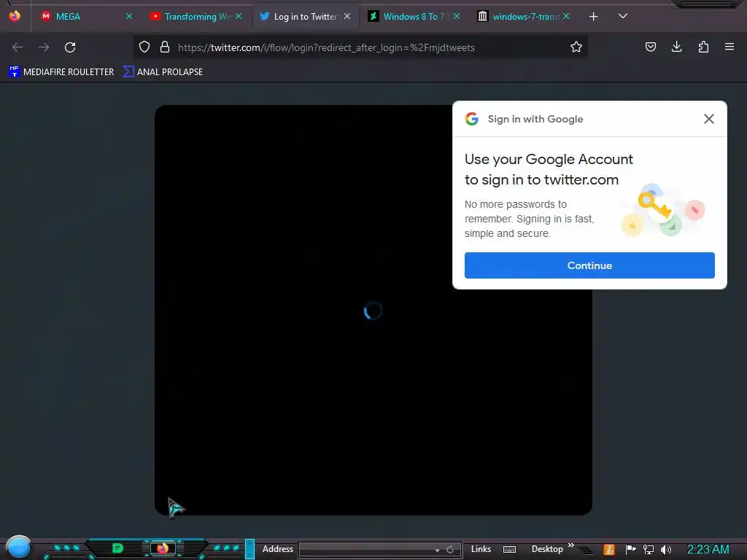
Task: Close the Log in to Twitter tab
Action: coord(347,16)
